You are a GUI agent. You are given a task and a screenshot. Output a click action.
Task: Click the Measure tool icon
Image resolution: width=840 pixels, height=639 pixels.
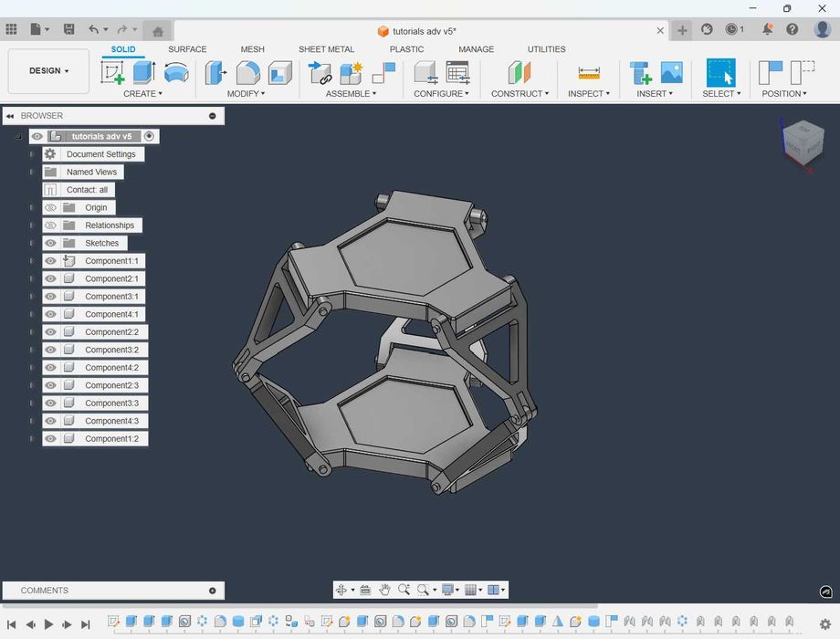[589, 73]
